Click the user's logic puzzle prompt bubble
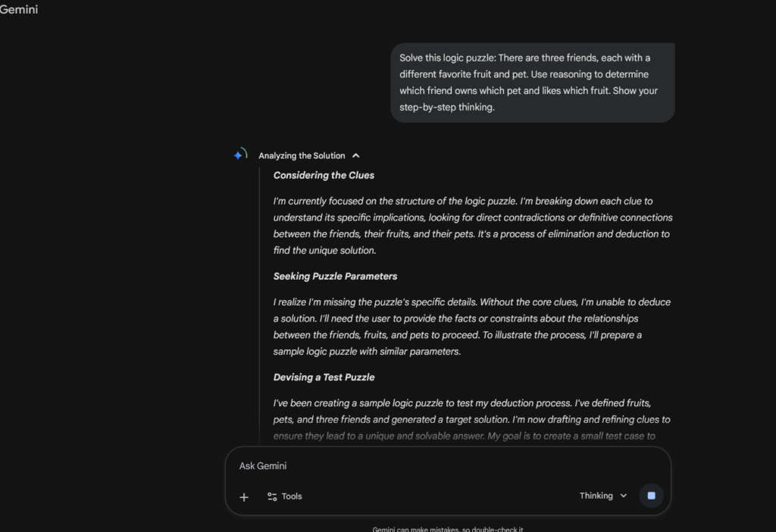This screenshot has height=532, width=776. click(532, 83)
